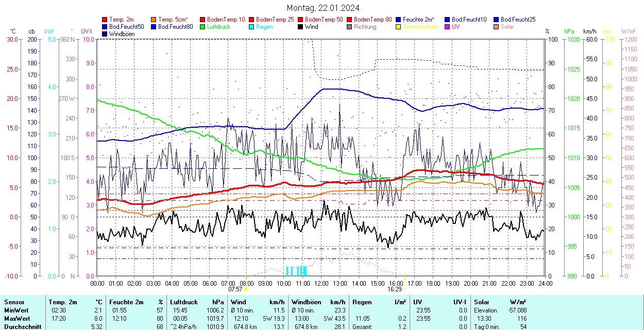Toggle the Bod.Feucht80 series label
The width and height of the screenshot is (644, 330).
pos(175,27)
